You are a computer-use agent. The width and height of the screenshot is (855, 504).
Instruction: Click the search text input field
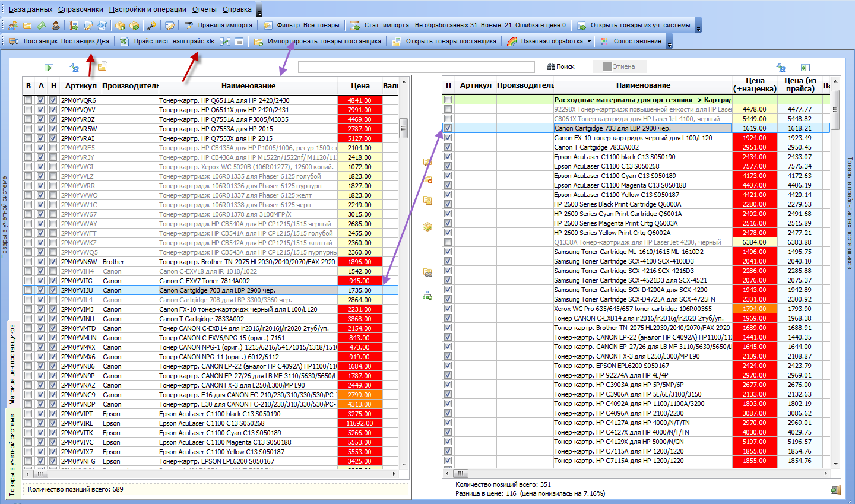415,66
